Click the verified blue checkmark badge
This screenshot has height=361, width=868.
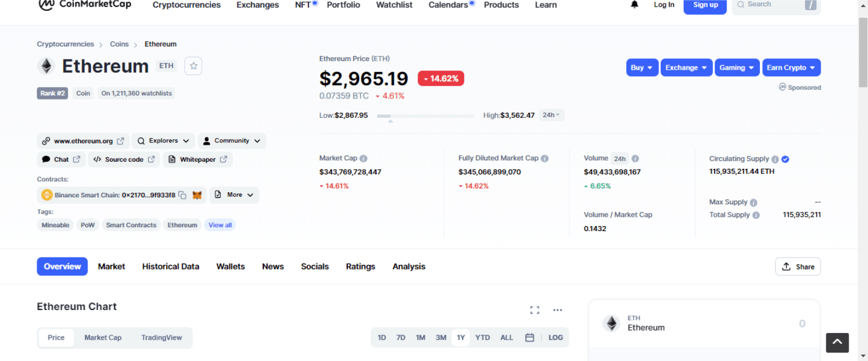785,159
